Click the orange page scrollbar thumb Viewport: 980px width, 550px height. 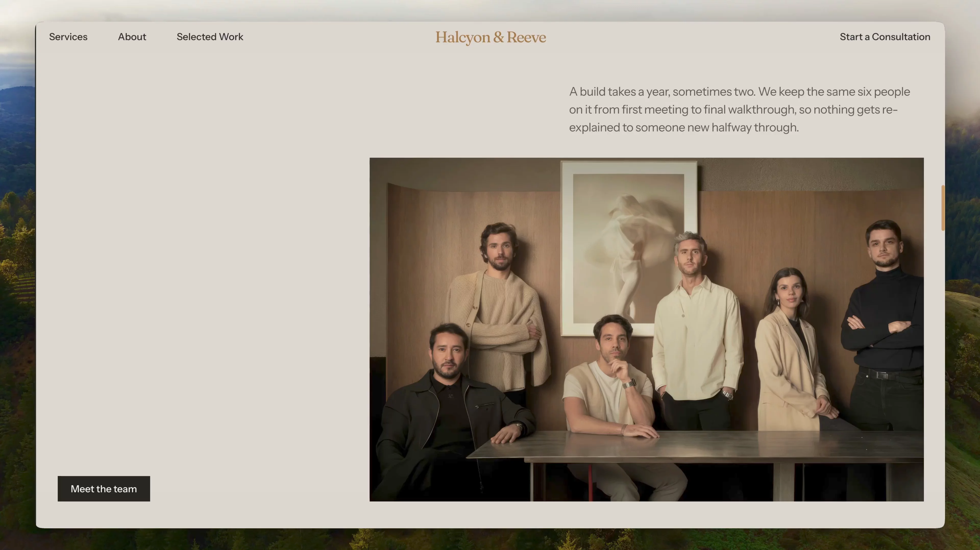[943, 208]
